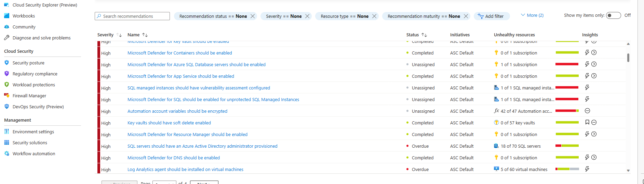
Task: Click the Search recommendations input field
Action: (x=132, y=16)
